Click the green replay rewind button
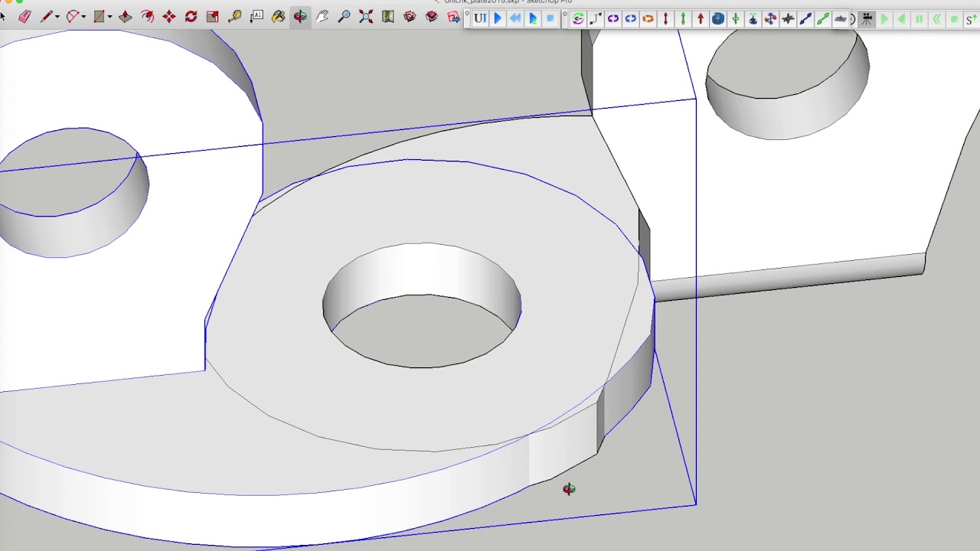The width and height of the screenshot is (980, 551). (937, 19)
